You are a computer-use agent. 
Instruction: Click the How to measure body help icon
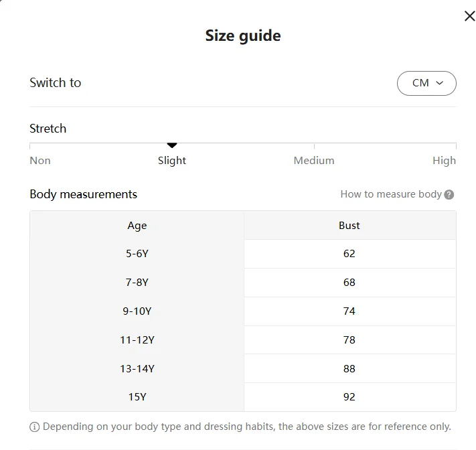click(449, 195)
